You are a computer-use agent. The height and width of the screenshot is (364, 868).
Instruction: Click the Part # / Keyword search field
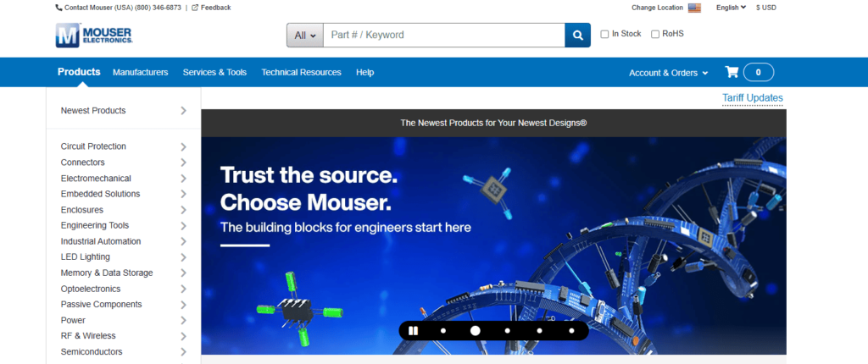(443, 36)
